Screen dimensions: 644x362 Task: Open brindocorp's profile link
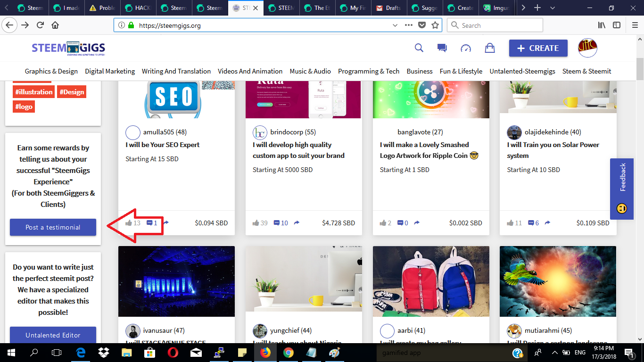click(293, 132)
